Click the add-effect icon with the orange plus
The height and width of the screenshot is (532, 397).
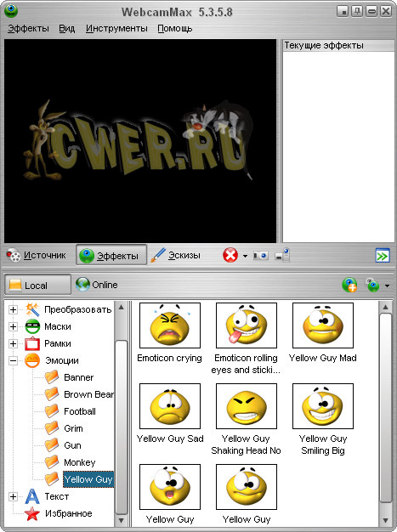tap(349, 285)
